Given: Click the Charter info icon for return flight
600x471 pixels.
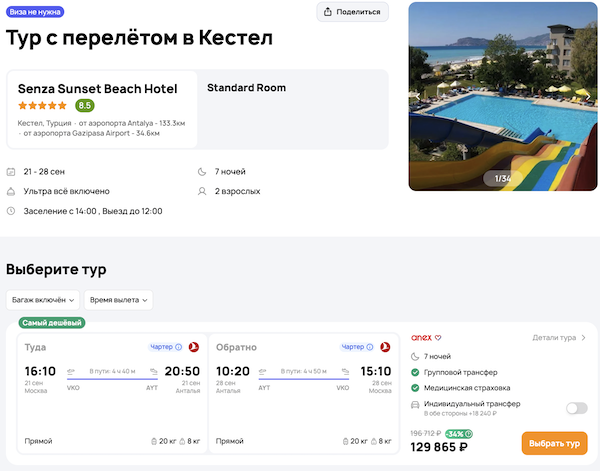Looking at the screenshot, I should point(370,347).
